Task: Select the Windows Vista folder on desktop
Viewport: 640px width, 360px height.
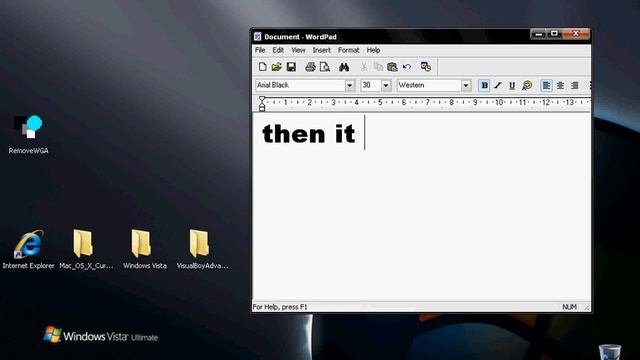Action: 144,249
